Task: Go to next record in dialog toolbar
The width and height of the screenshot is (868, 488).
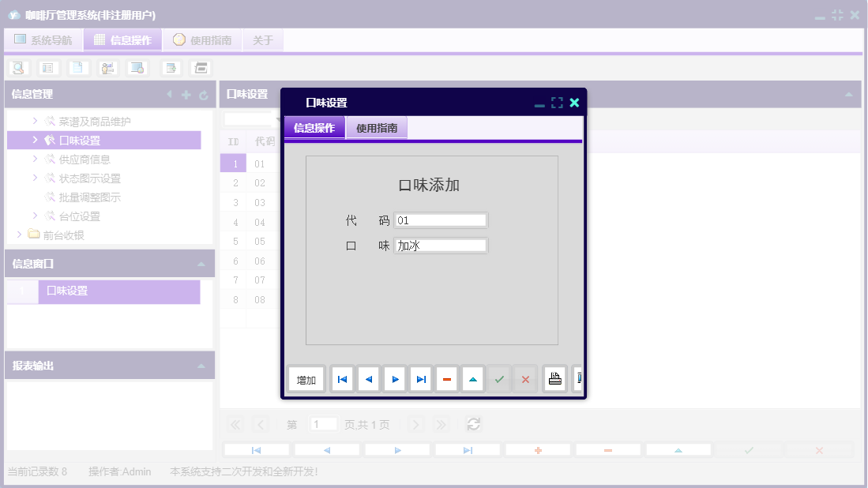Action: click(x=395, y=380)
